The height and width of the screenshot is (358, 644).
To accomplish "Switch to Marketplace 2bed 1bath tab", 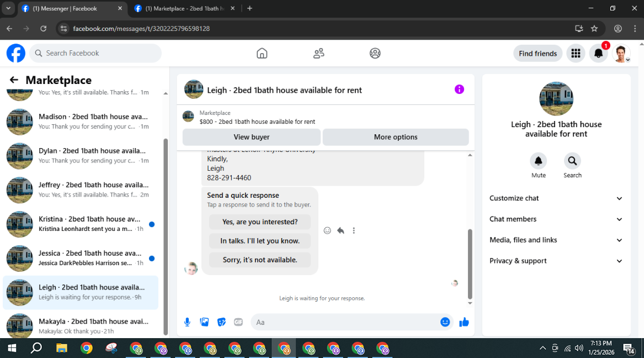I will [x=185, y=8].
